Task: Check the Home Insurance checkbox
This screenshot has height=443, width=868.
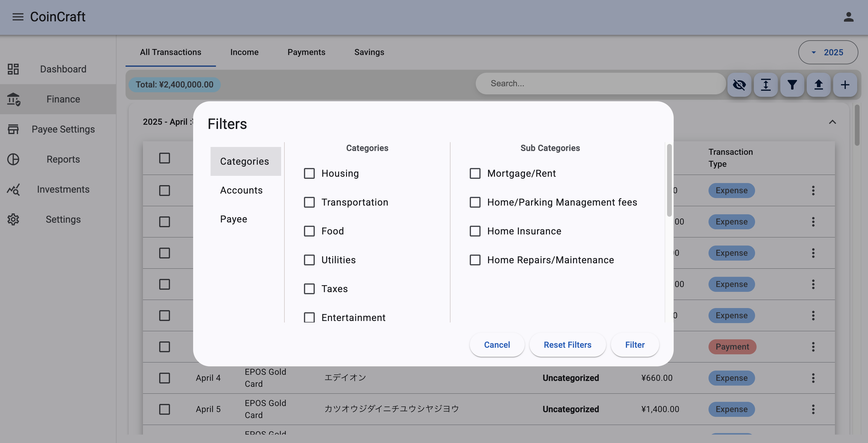Action: pos(475,231)
